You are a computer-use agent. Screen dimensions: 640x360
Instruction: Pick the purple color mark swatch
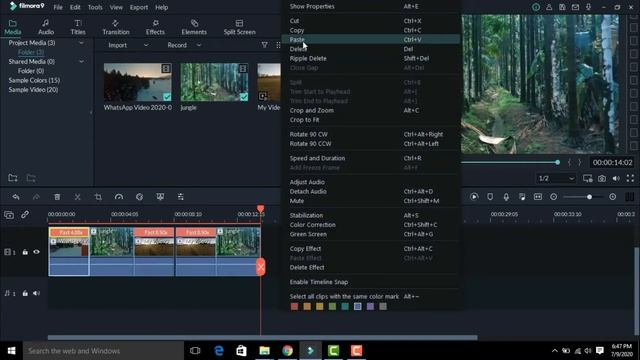(370, 307)
